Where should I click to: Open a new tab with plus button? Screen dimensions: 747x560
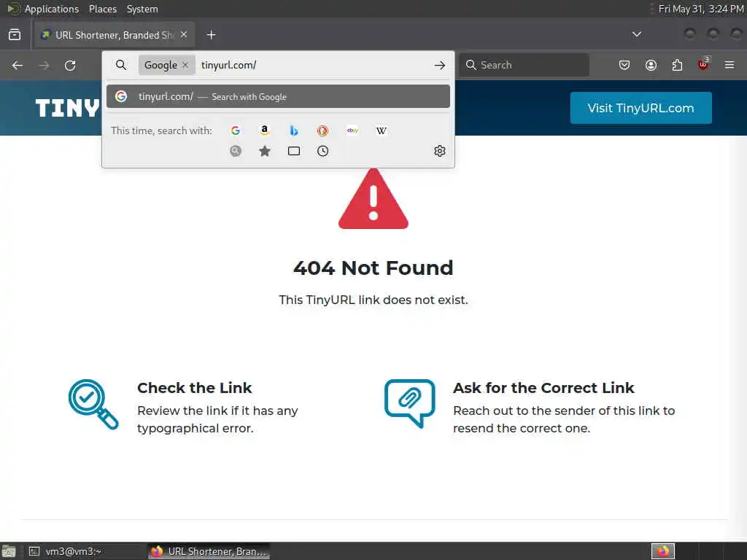[211, 35]
